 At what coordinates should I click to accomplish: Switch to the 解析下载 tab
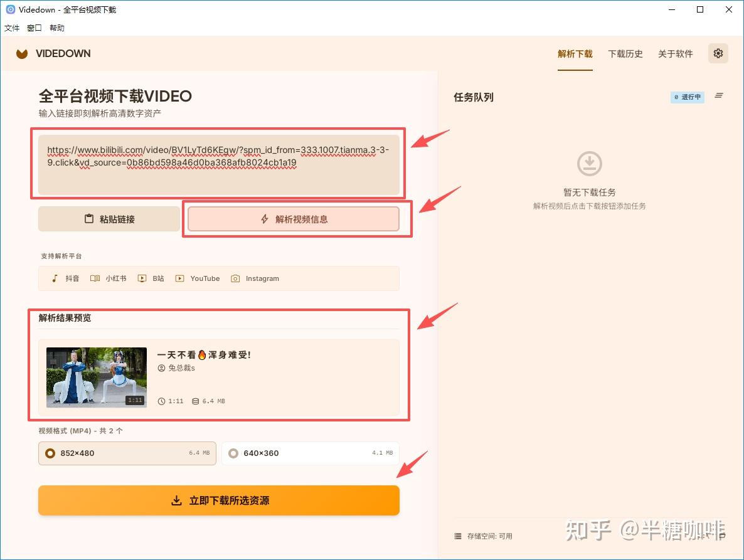[x=575, y=54]
